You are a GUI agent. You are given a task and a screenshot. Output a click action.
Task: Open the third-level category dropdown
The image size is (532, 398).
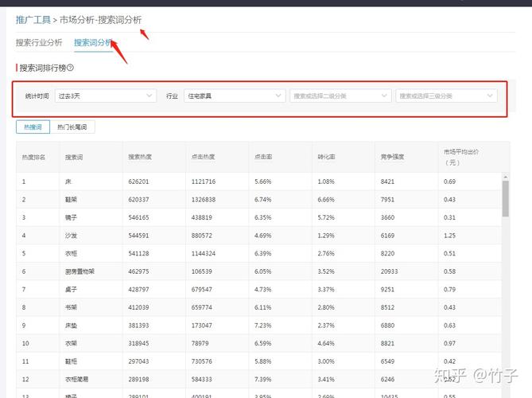[446, 96]
